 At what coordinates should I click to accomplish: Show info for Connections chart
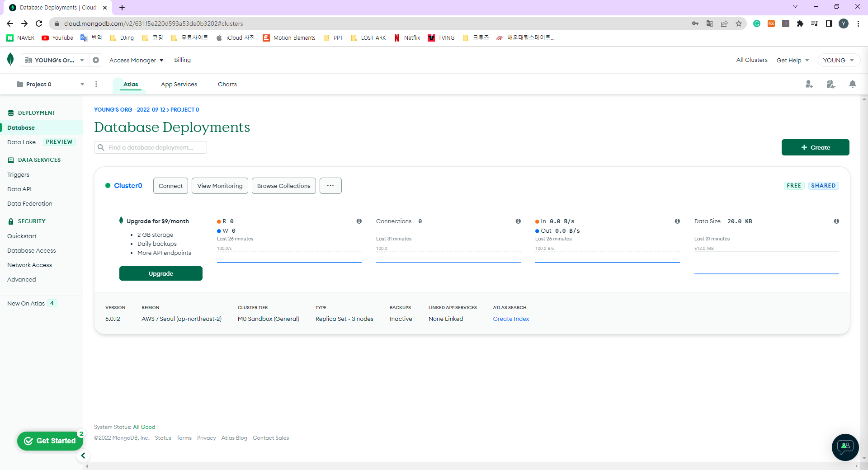coord(518,221)
